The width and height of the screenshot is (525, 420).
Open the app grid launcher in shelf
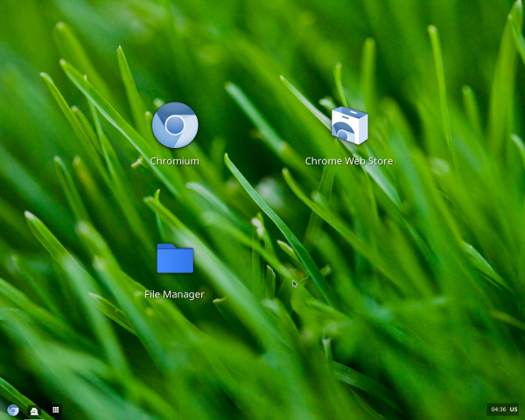pyautogui.click(x=56, y=409)
